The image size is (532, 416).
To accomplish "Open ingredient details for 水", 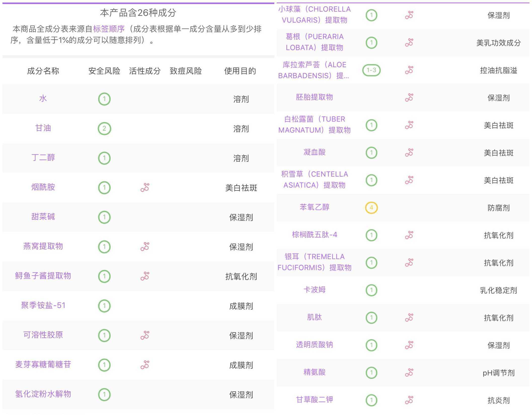I will pos(43,99).
